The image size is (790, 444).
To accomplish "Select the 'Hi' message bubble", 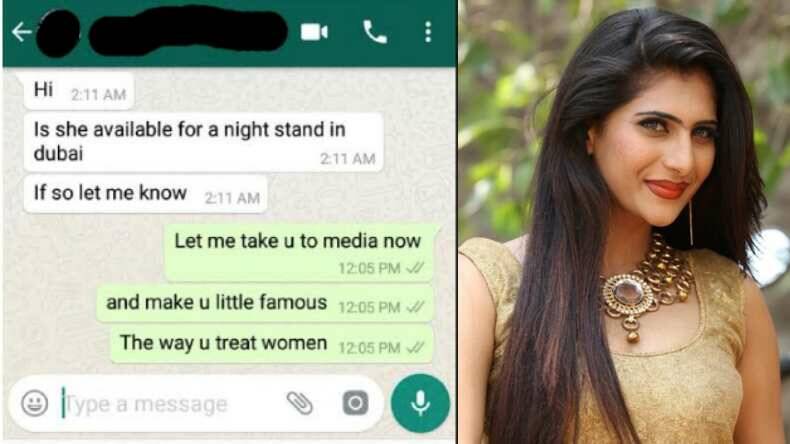I will tap(79, 91).
